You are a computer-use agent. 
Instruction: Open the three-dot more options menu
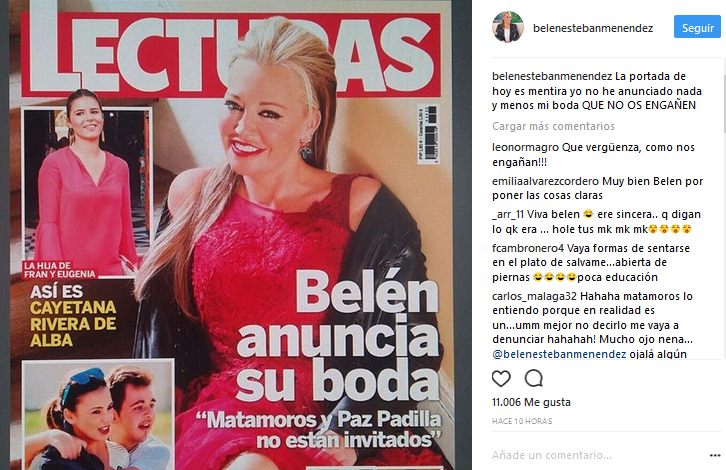[715, 456]
